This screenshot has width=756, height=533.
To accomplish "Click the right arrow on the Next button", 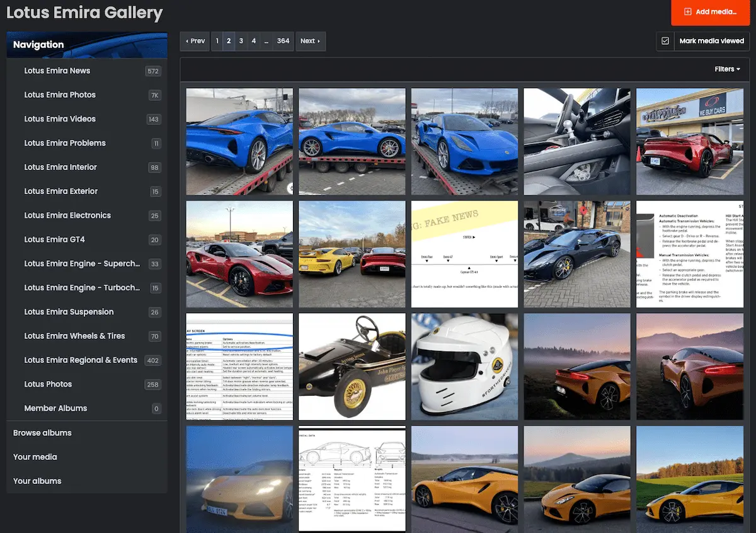I will point(318,41).
